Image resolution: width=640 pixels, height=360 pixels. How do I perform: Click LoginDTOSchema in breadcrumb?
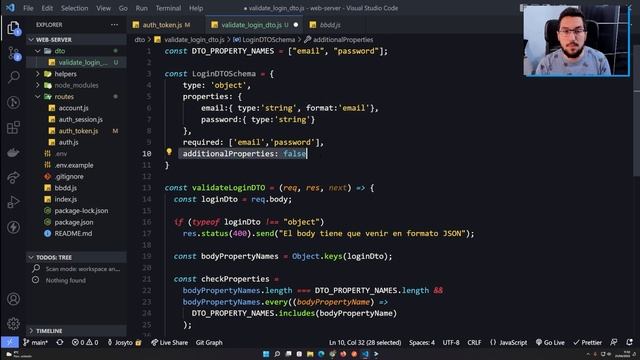268,40
